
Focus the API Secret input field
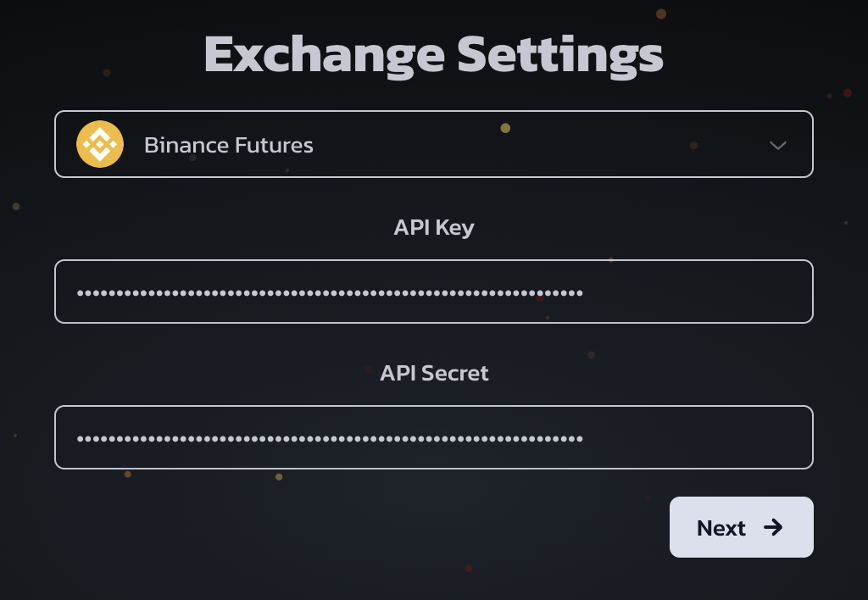(434, 437)
